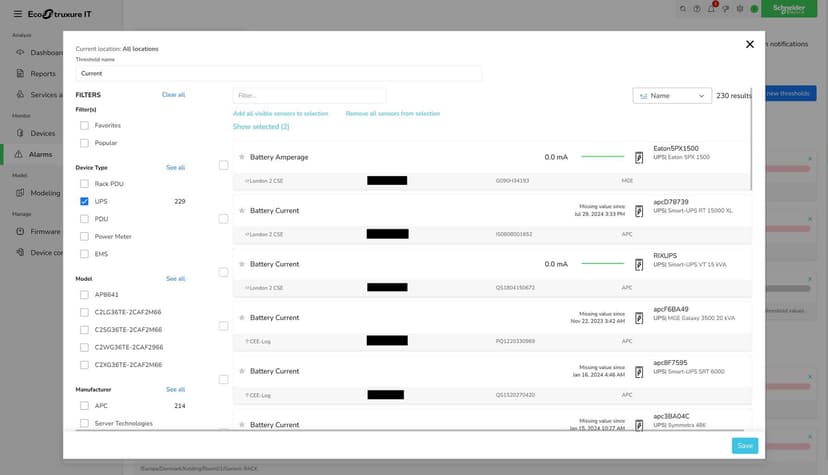Toggle the Favorites filter checkbox
Screen dimensions: 828x475
[84, 126]
